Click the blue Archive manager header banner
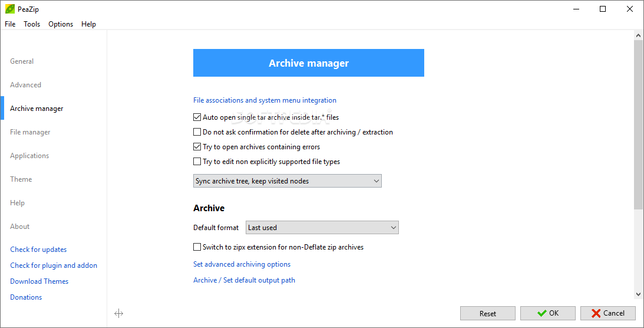This screenshot has height=328, width=644. [308, 63]
